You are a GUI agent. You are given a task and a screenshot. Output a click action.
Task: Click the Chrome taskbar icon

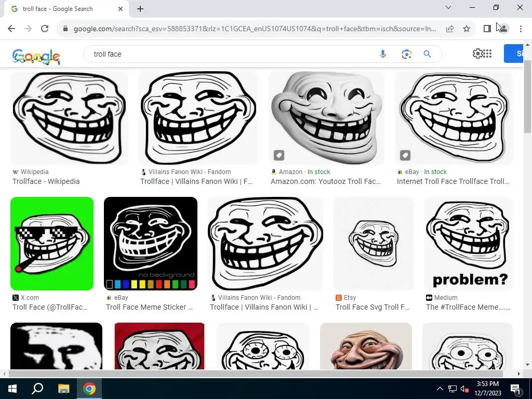pyautogui.click(x=89, y=389)
